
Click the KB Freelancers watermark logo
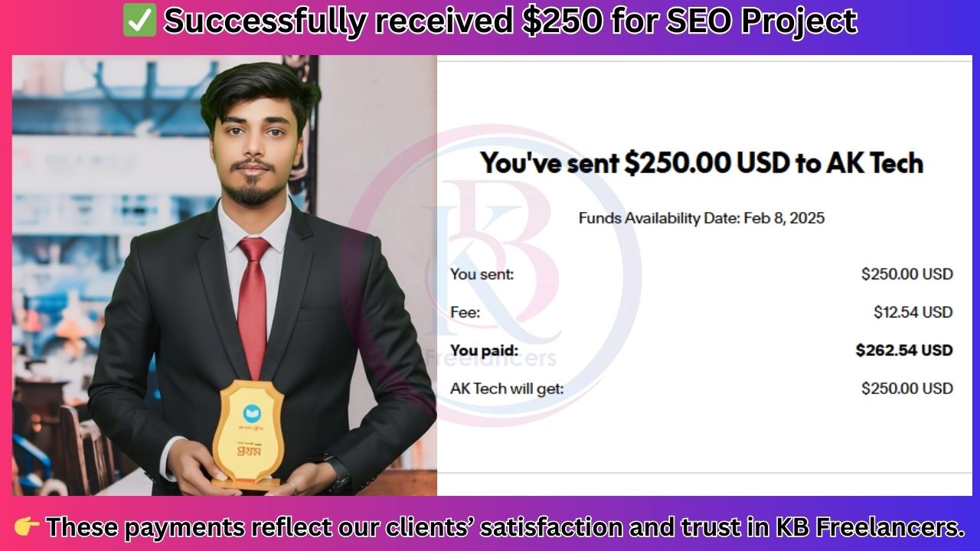pos(490,275)
